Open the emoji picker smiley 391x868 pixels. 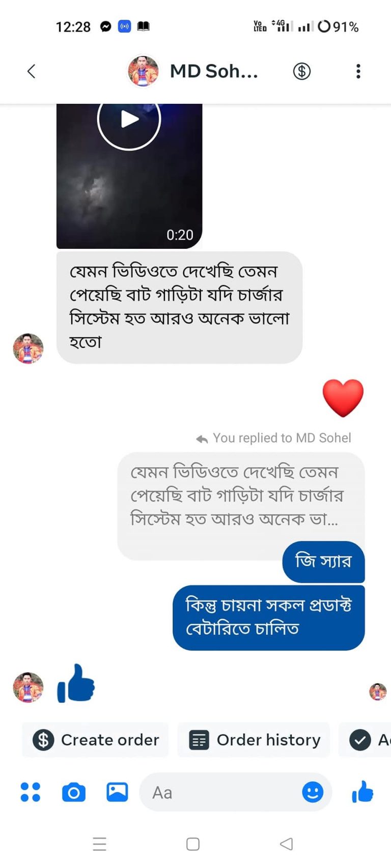click(313, 792)
